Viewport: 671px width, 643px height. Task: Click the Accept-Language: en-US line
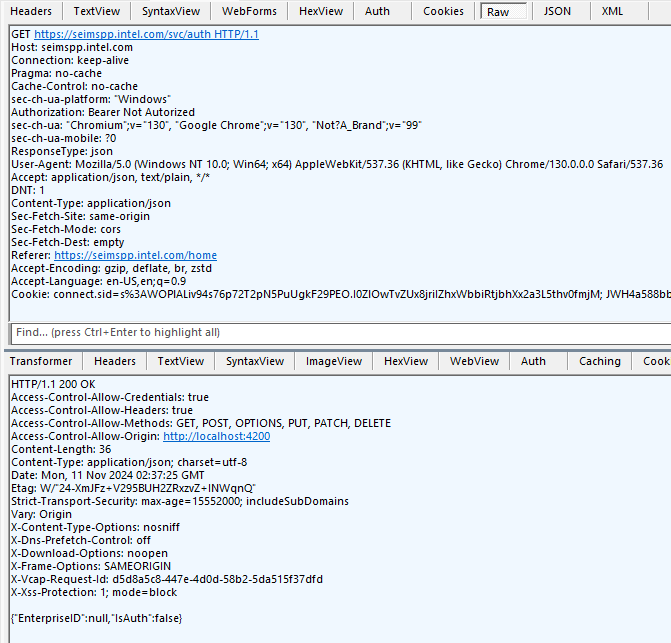98,281
